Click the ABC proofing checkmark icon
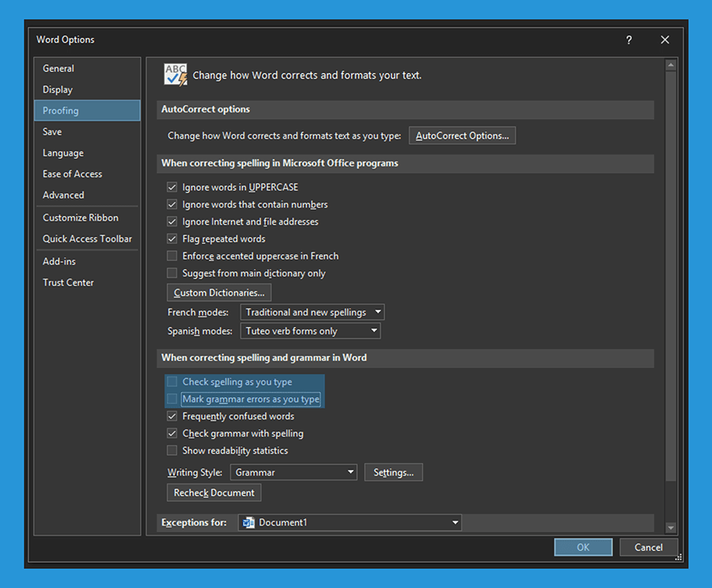 point(176,74)
